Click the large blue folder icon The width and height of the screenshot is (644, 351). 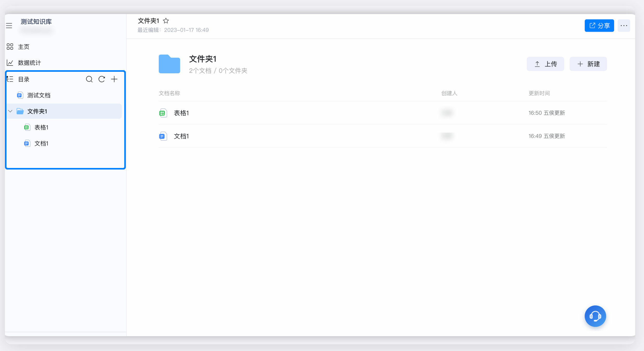point(169,64)
